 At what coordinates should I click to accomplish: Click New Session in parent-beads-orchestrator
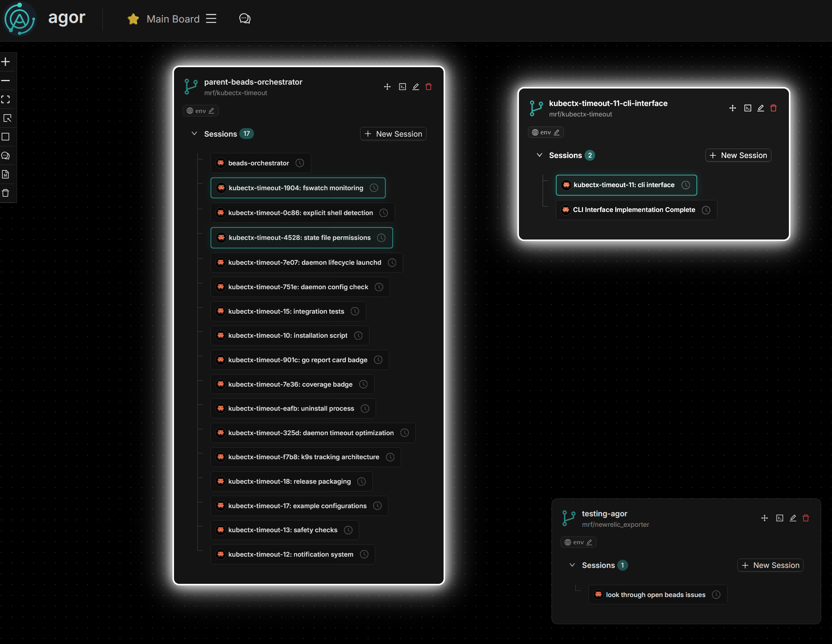393,134
